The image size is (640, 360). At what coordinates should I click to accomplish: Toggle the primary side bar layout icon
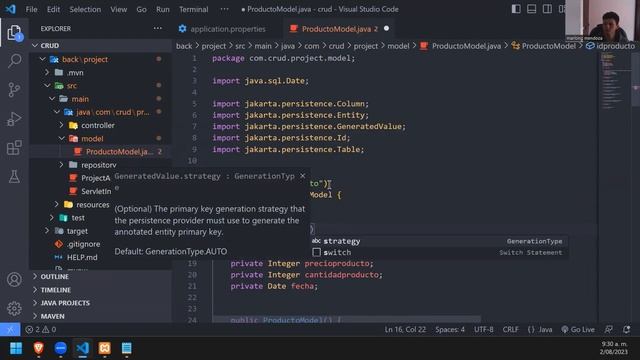[516, 9]
